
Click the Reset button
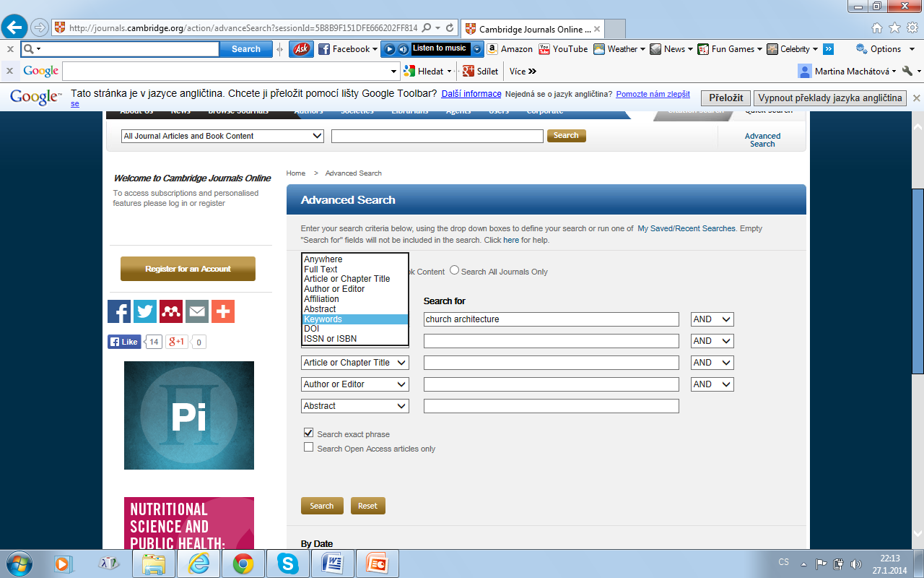(368, 506)
